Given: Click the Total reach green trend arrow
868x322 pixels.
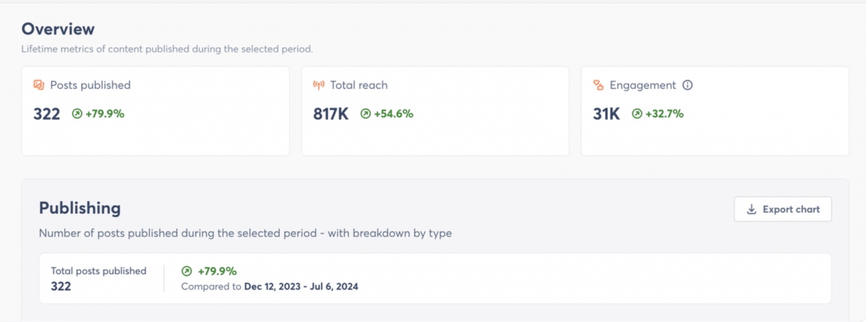Looking at the screenshot, I should [365, 114].
